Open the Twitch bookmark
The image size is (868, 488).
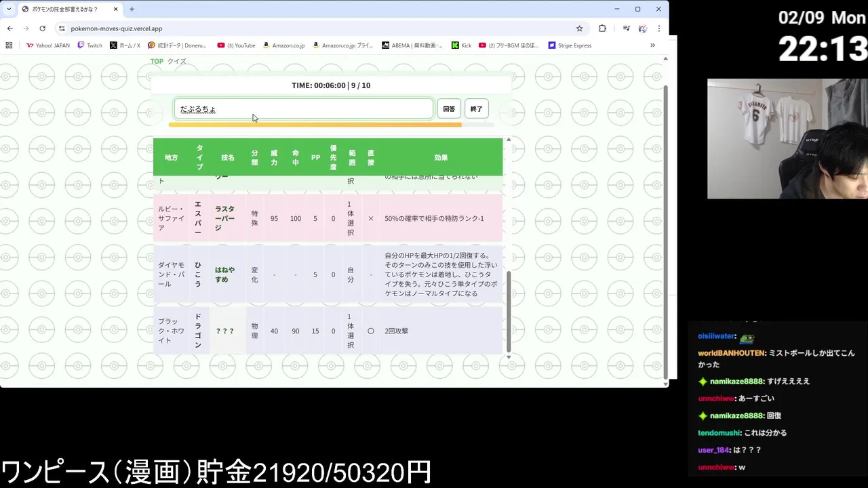(x=90, y=45)
